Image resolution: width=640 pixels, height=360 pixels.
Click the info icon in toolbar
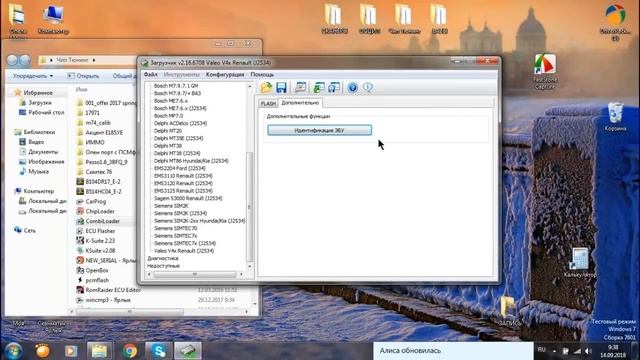tap(368, 87)
